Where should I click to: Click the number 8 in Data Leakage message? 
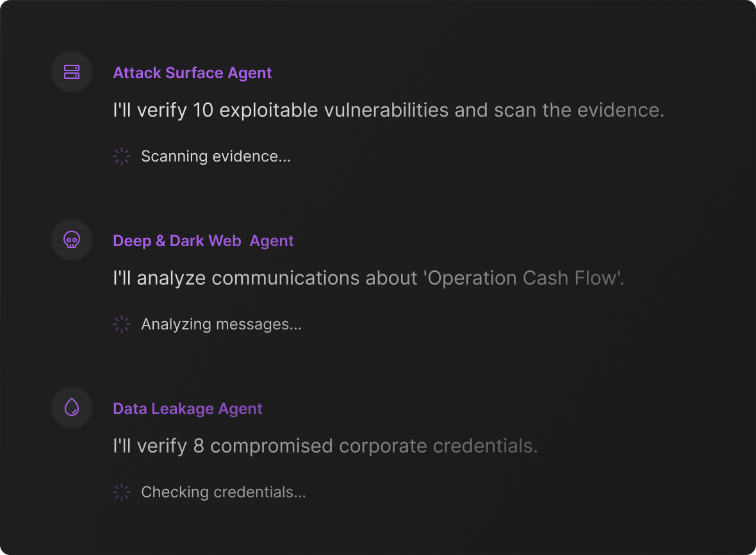199,446
